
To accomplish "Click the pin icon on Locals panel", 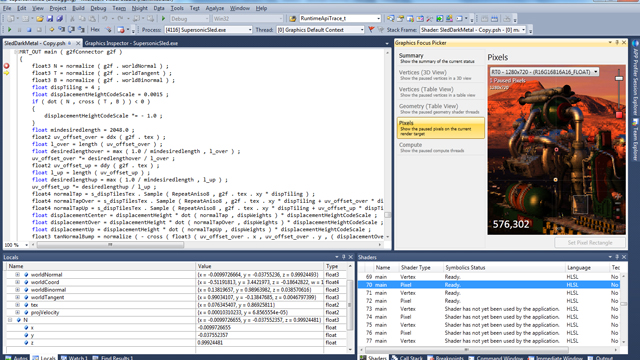I will coord(343,257).
